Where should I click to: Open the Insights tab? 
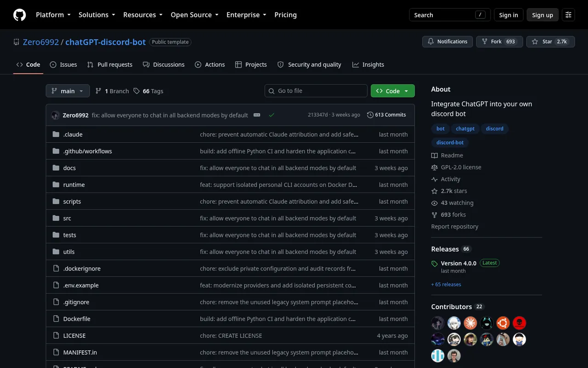coord(368,64)
